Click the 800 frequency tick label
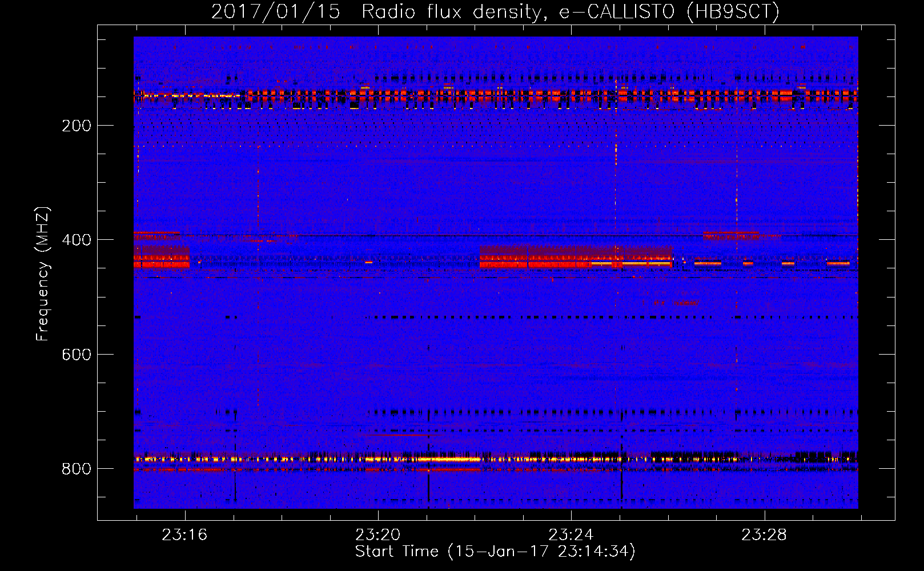The image size is (924, 571). pyautogui.click(x=77, y=469)
